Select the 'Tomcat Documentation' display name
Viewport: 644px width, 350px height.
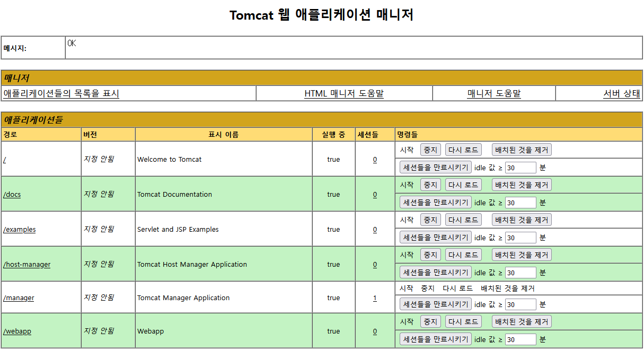[x=175, y=195]
